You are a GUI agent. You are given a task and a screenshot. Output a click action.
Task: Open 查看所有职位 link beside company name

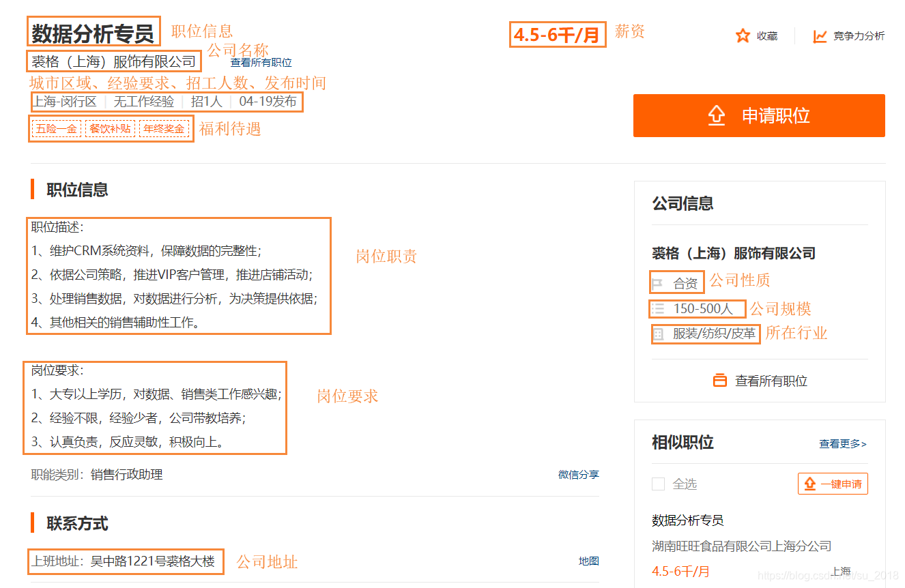pos(261,62)
